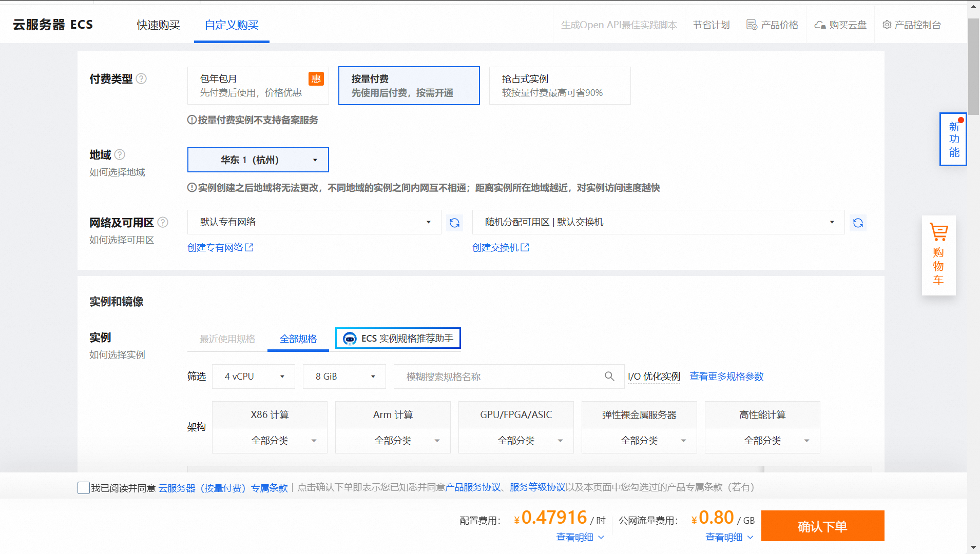Refresh the 默认专有网络 VPC list
Image resolution: width=980 pixels, height=554 pixels.
tap(454, 223)
